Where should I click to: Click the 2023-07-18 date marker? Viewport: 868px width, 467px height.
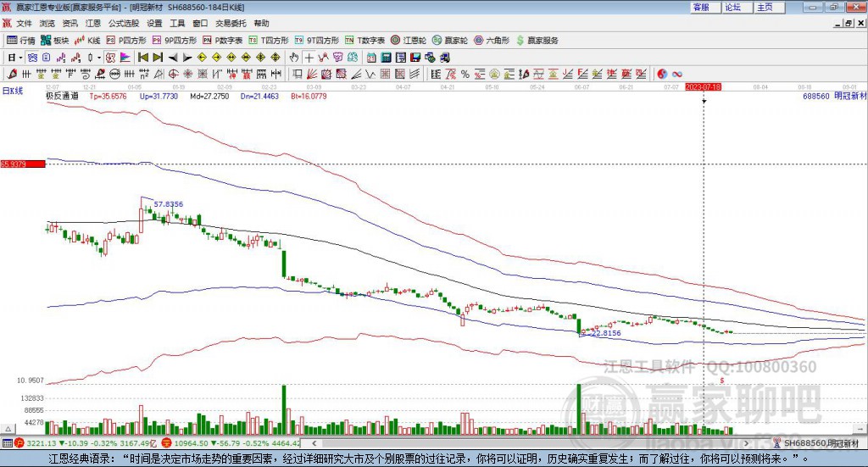[703, 86]
